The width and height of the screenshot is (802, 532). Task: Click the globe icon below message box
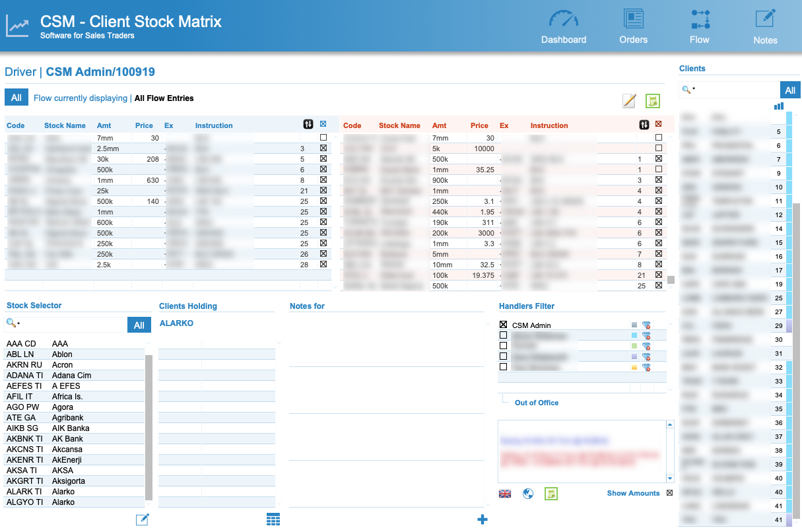tap(528, 493)
